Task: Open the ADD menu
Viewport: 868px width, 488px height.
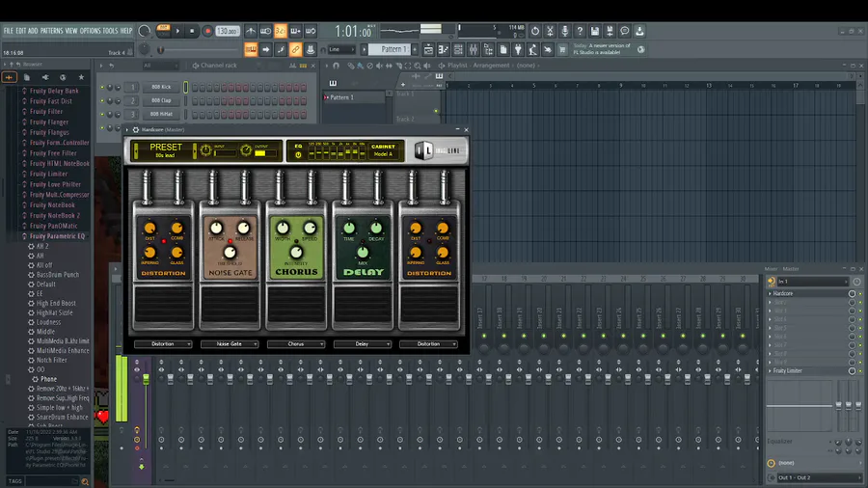Action: coord(33,31)
